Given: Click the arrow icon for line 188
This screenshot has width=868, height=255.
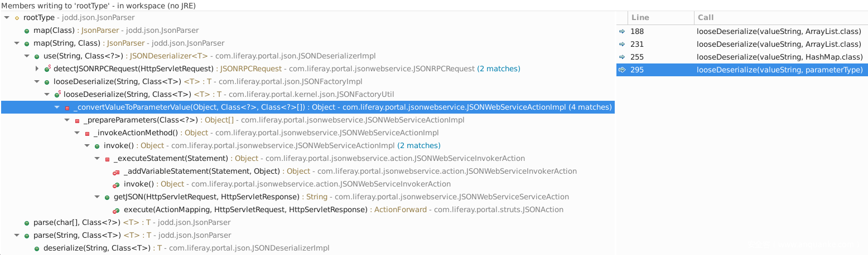Looking at the screenshot, I should coord(622,32).
